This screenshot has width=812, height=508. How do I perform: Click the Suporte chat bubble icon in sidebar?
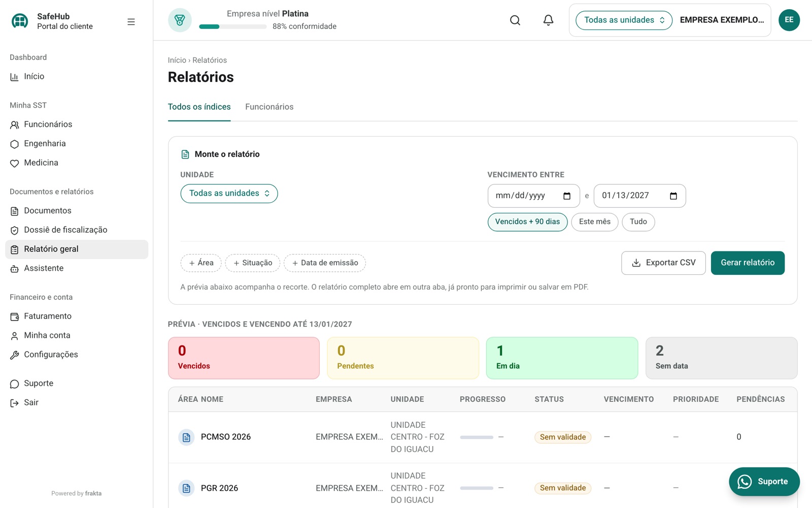click(x=14, y=384)
